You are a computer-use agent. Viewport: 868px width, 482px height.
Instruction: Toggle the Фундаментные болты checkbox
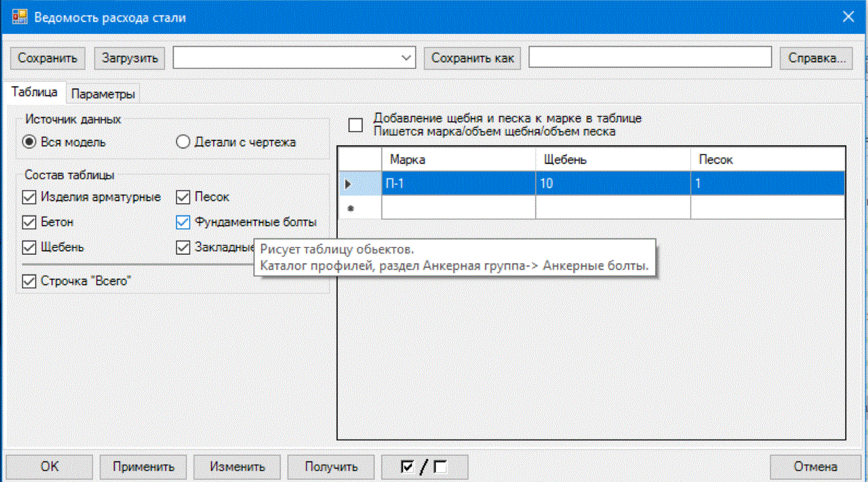183,222
